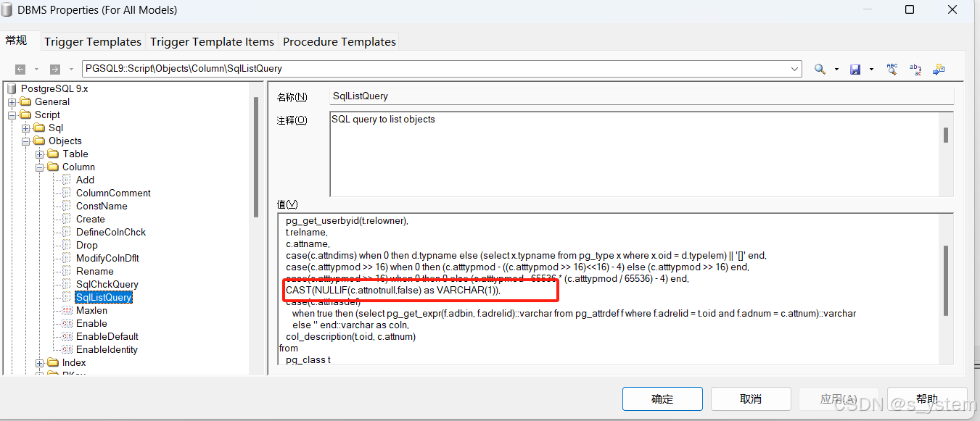Switch to the Trigger Templates tab
This screenshot has width=980, height=421.
[93, 42]
